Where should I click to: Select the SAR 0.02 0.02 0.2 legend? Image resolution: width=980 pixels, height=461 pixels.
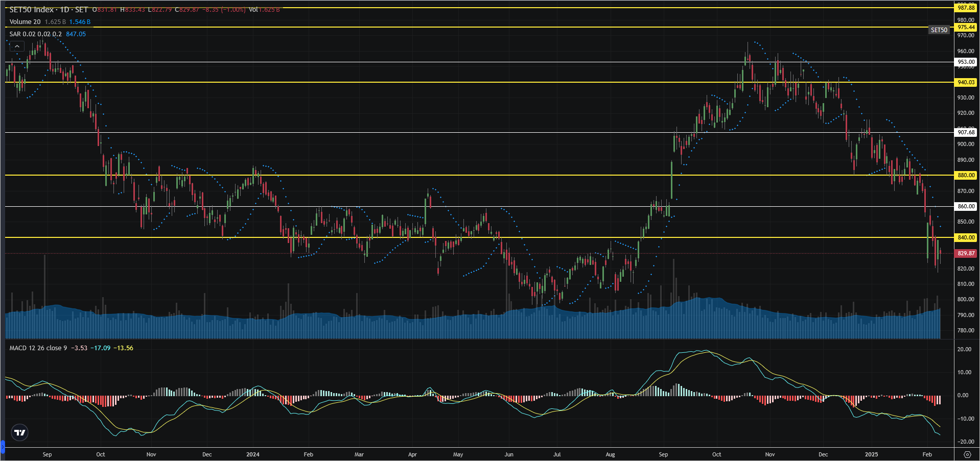pyautogui.click(x=35, y=34)
